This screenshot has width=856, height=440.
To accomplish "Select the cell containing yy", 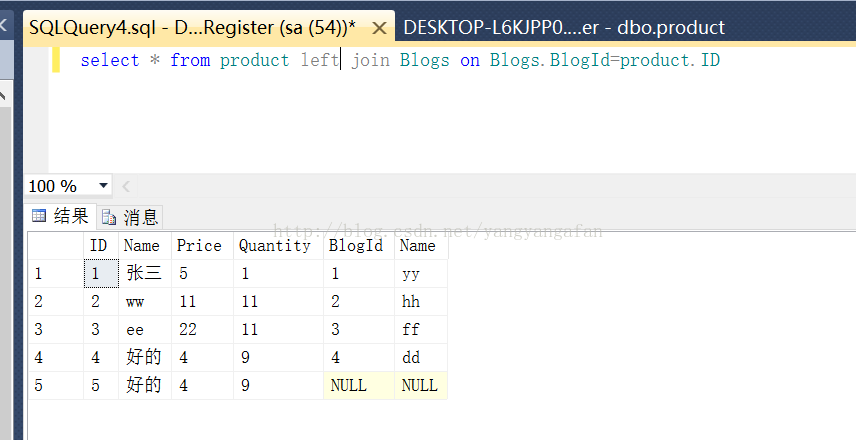I will (421, 273).
